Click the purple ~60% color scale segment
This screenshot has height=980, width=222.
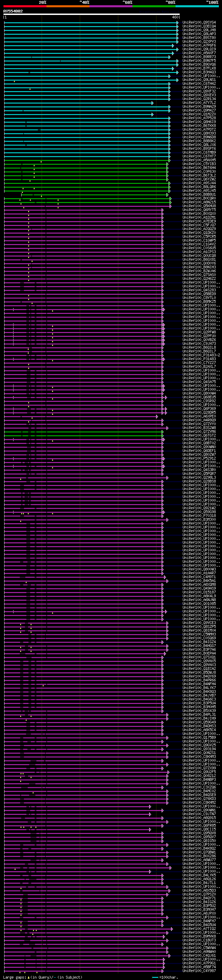tap(111, 7)
